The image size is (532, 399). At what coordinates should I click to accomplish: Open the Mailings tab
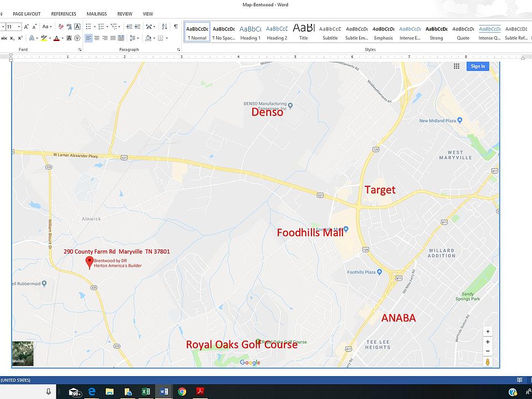96,14
